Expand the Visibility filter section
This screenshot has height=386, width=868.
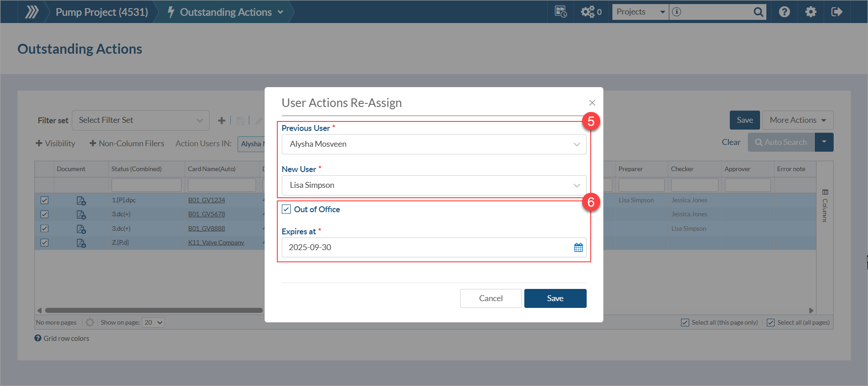tap(56, 144)
